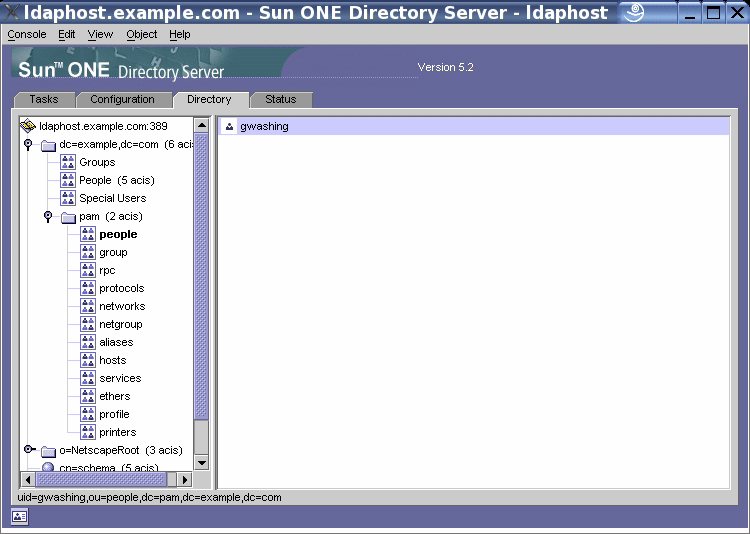Click the protocols entry icon
The image size is (750, 534).
(88, 288)
